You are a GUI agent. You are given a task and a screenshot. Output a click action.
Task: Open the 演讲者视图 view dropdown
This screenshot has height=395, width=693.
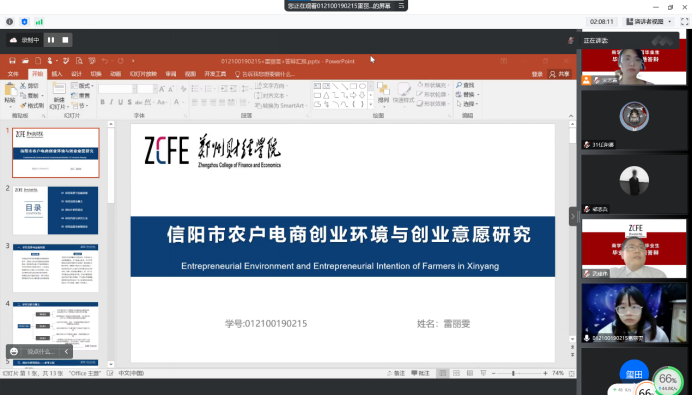(649, 21)
